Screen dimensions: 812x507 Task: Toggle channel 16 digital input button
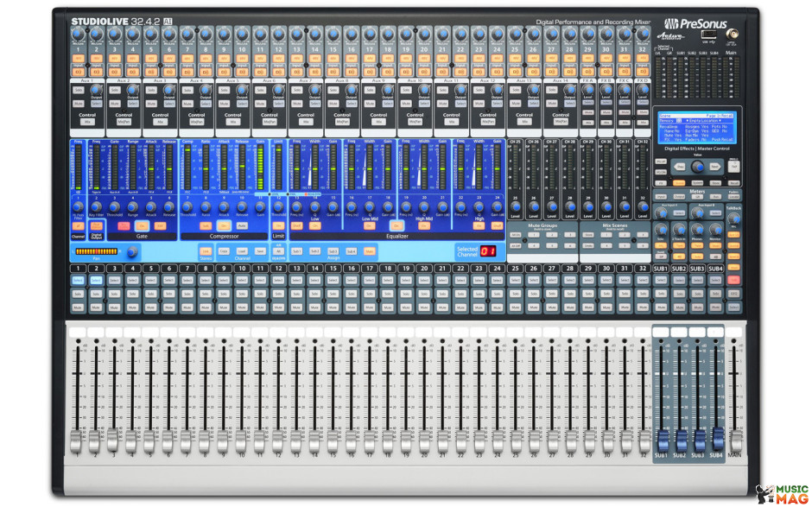pyautogui.click(x=352, y=72)
